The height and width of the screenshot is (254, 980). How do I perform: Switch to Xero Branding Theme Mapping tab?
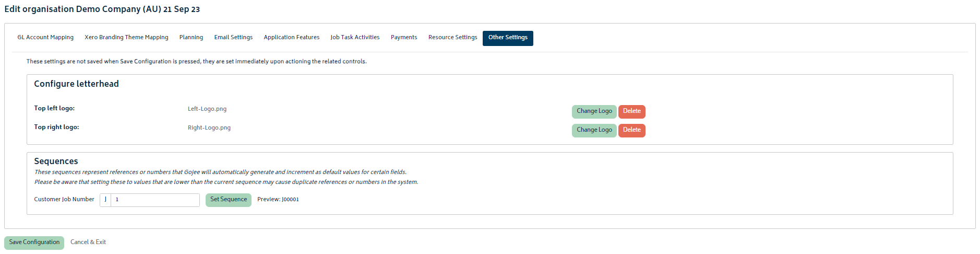pos(126,38)
